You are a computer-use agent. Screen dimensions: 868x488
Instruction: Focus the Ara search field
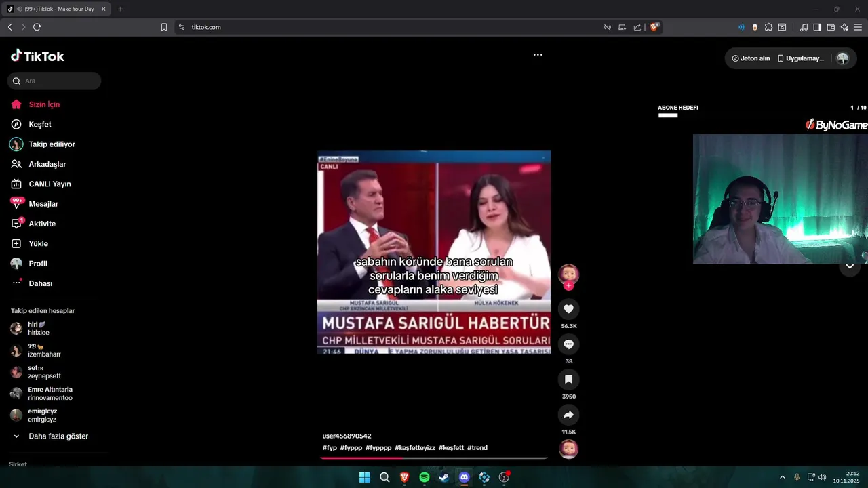pos(54,81)
